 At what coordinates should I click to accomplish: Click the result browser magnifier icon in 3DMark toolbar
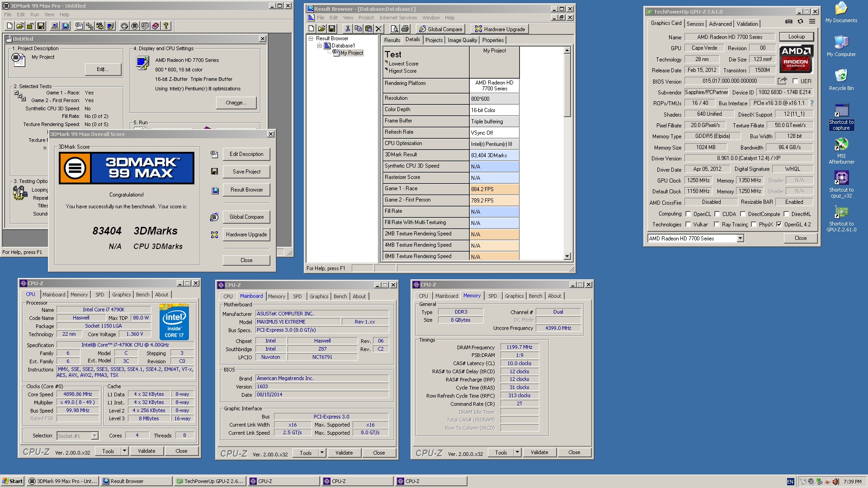(x=66, y=26)
